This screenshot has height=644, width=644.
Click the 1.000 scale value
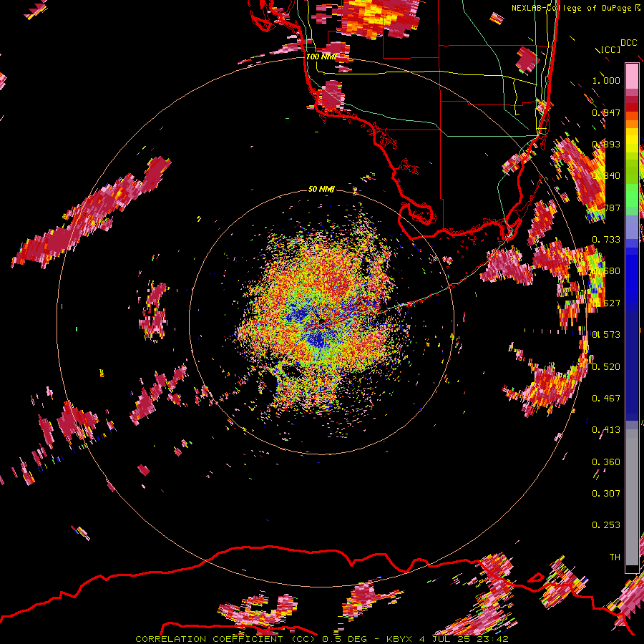(x=606, y=80)
